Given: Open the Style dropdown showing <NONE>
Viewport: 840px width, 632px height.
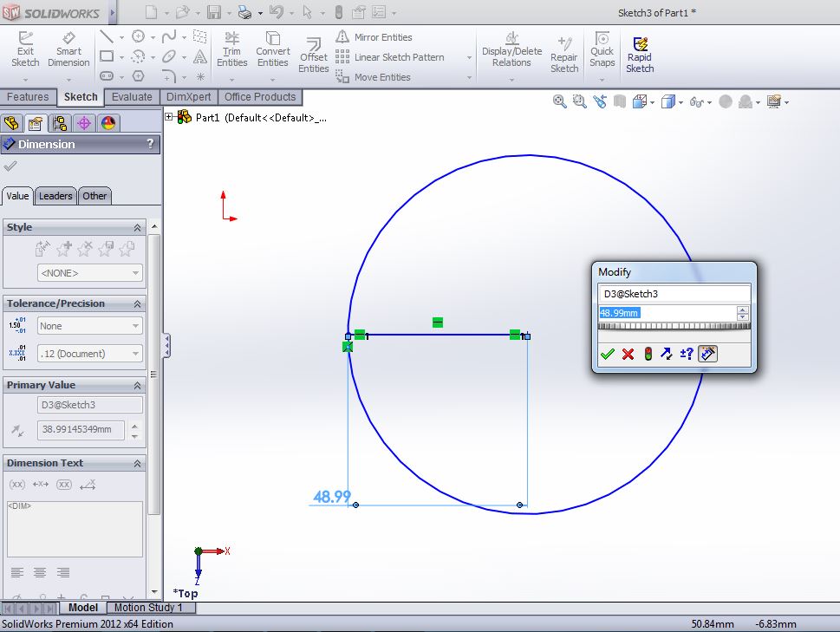Looking at the screenshot, I should click(89, 272).
